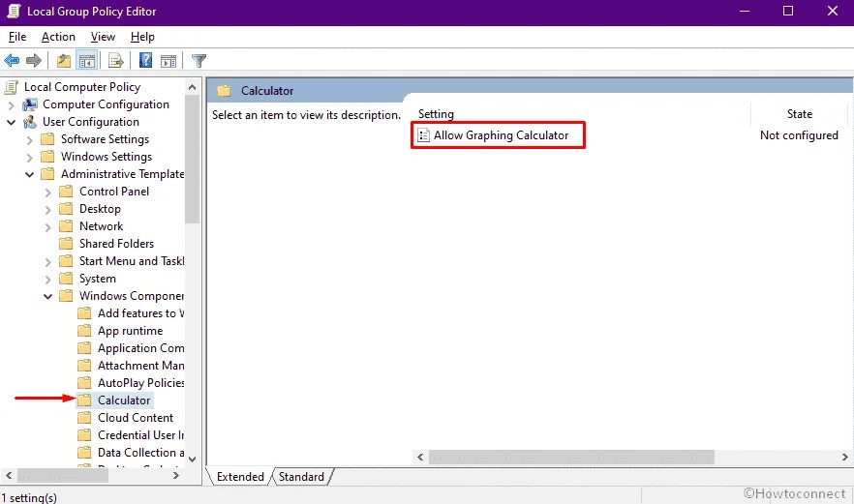Select the AutoPlay Policies folder

[141, 383]
